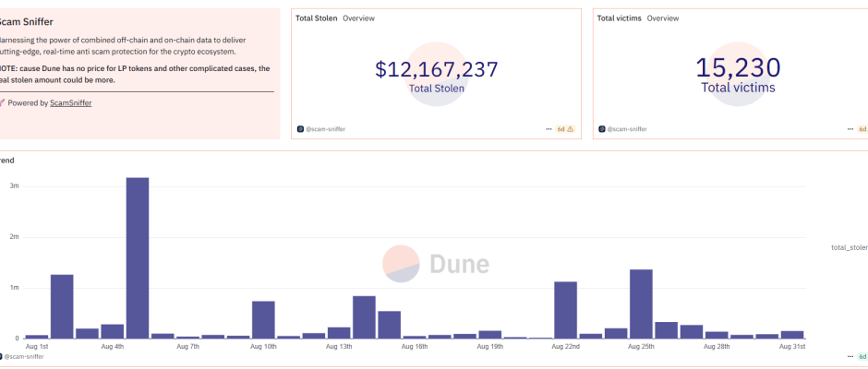The width and height of the screenshot is (868, 369).
Task: Click the $12,167,237 Total Stolen counter
Action: point(437,69)
